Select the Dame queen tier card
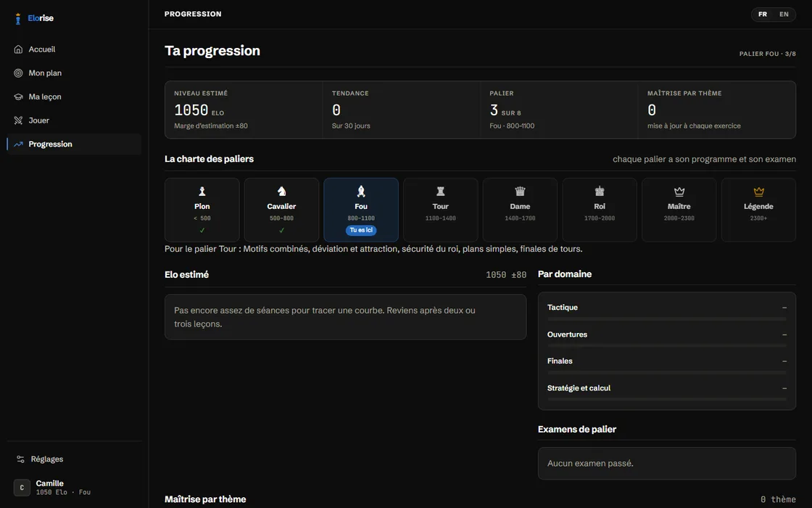Viewport: 812px width, 508px height. [x=520, y=210]
